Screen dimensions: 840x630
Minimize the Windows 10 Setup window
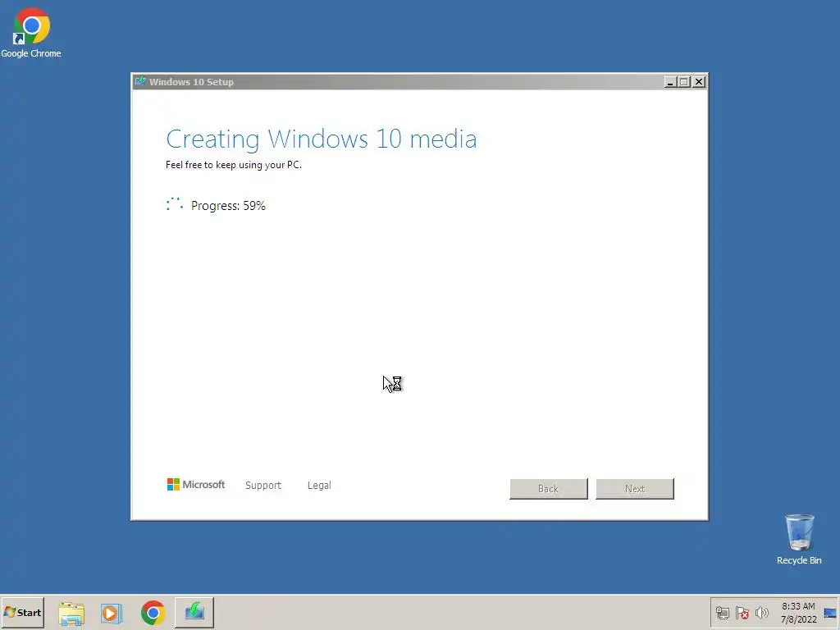(669, 82)
